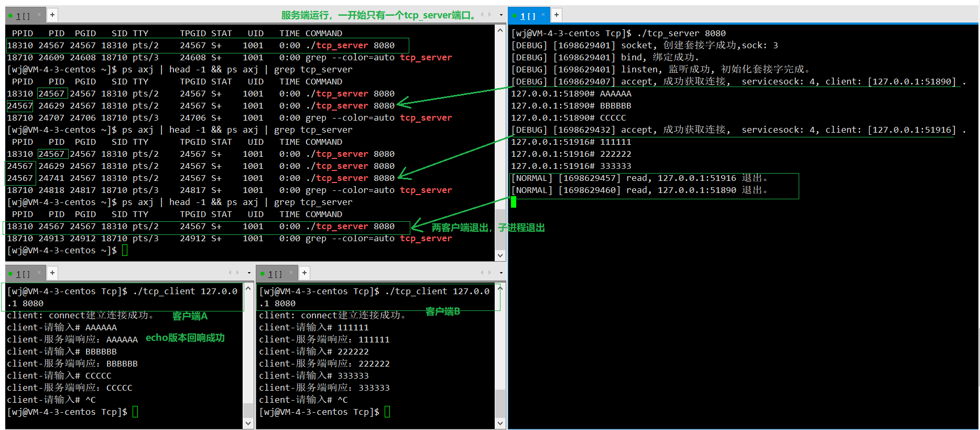The height and width of the screenshot is (430, 980).
Task: Click 'client-服务端响应: AAAAAA' in client A
Action: [72, 339]
